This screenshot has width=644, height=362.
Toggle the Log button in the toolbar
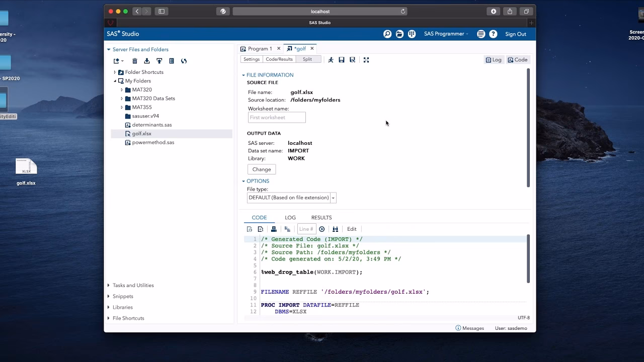pos(493,60)
